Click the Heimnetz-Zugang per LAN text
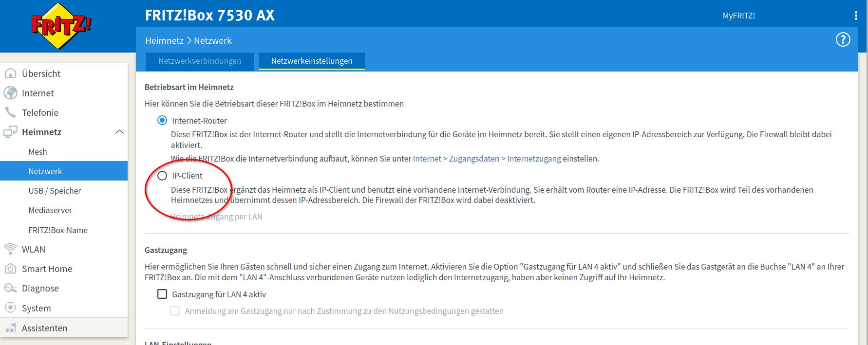This screenshot has height=345, width=868. click(216, 217)
